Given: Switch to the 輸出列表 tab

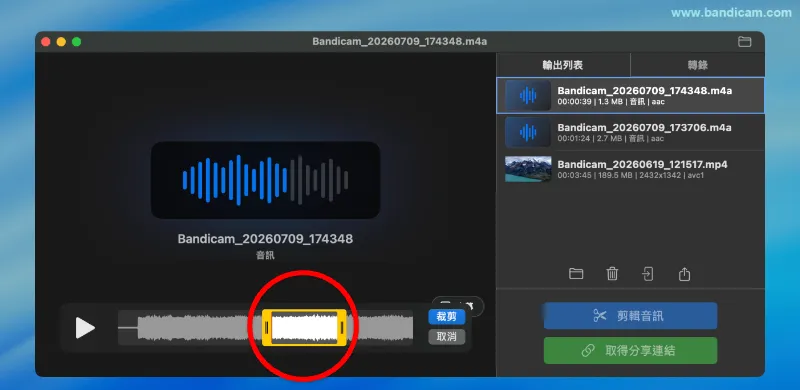Looking at the screenshot, I should (563, 65).
